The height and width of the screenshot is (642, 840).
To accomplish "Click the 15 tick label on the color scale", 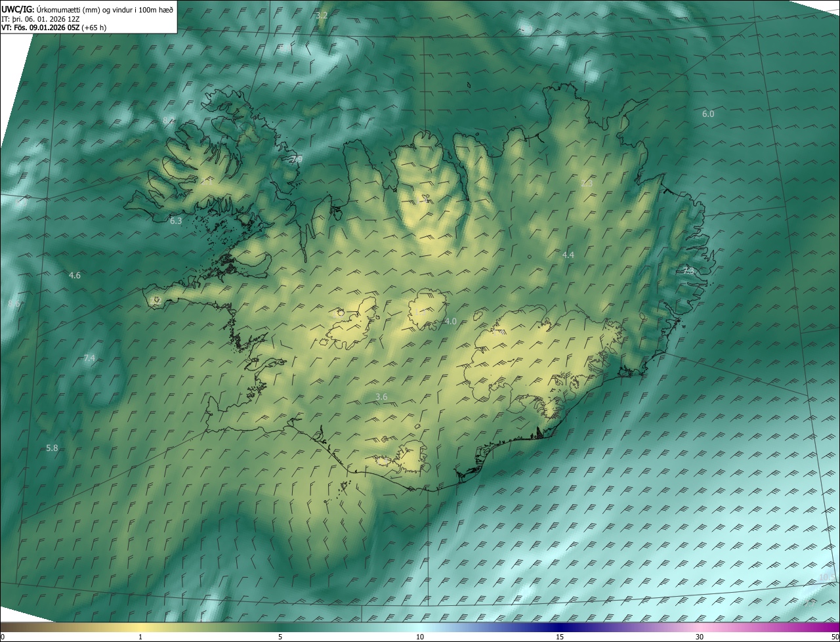I will (x=560, y=637).
